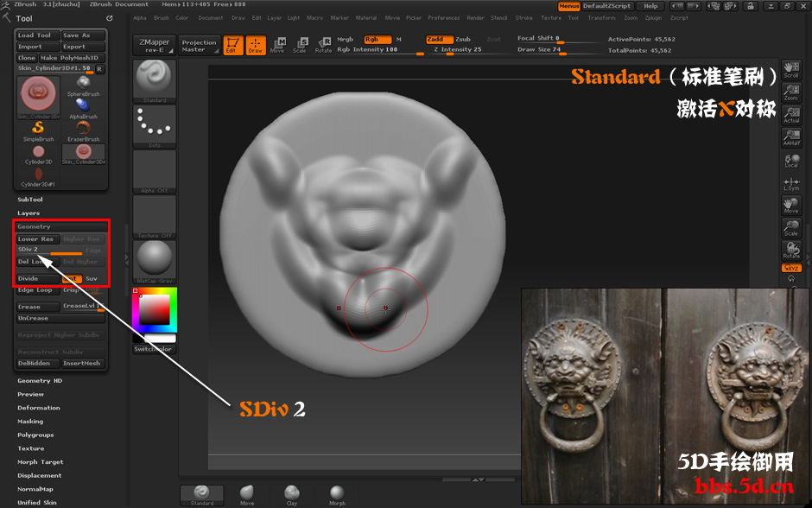Open the Zplugin menu

(x=654, y=18)
